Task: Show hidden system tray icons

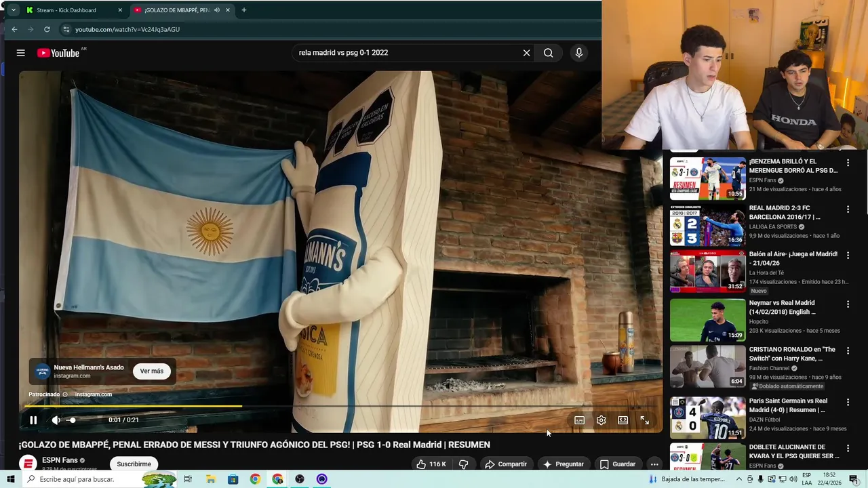Action: (x=739, y=479)
